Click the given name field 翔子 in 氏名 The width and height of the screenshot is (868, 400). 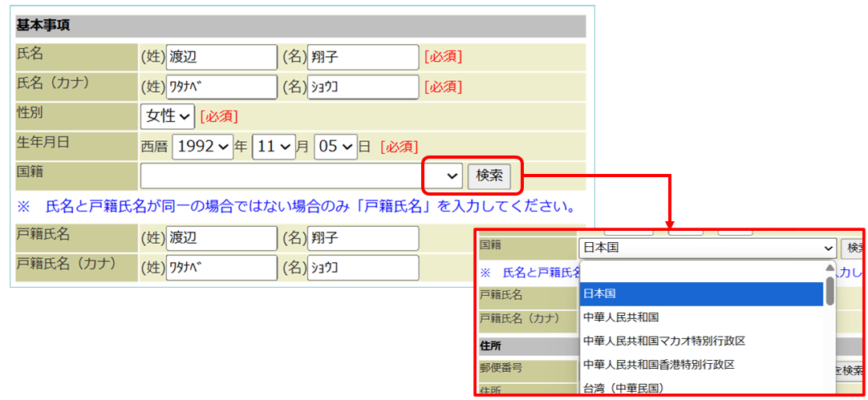363,57
